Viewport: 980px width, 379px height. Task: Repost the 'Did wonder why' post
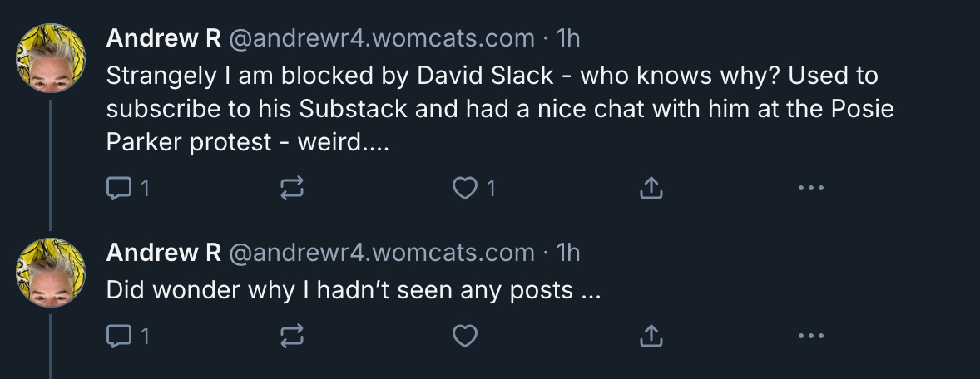(x=291, y=336)
